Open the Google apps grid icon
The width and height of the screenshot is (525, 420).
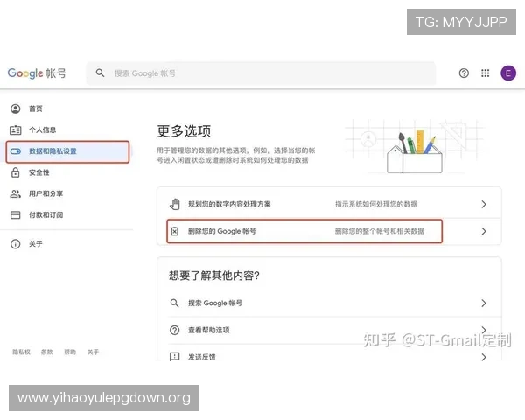(485, 73)
